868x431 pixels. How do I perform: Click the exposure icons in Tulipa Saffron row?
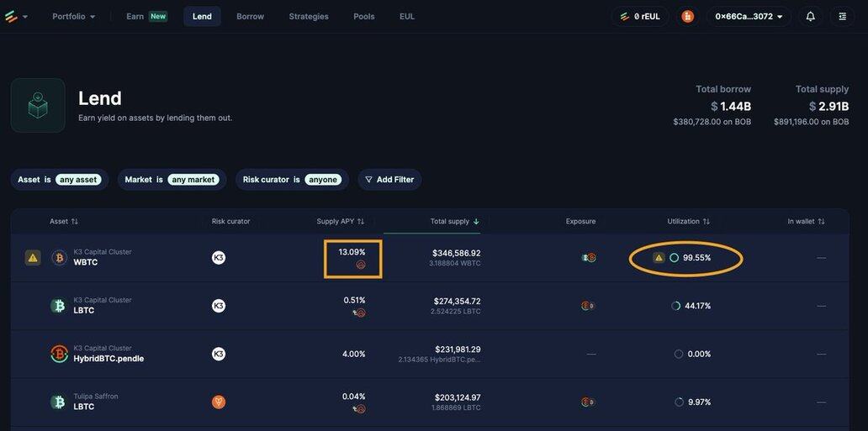click(588, 402)
